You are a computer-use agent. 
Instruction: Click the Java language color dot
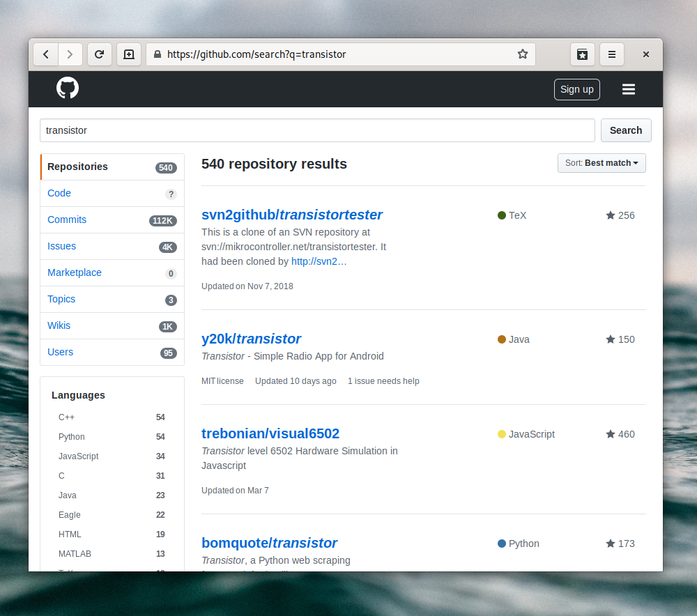coord(502,339)
